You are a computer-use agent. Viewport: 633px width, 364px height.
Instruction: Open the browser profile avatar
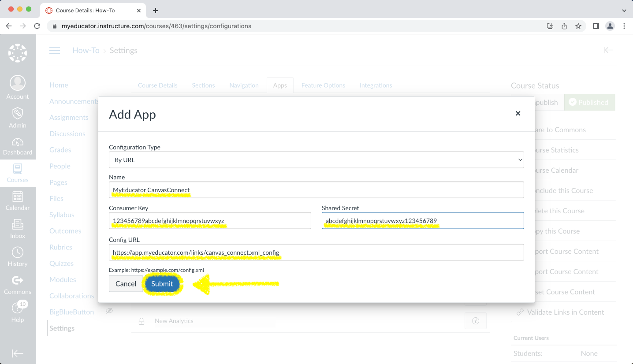(x=610, y=26)
